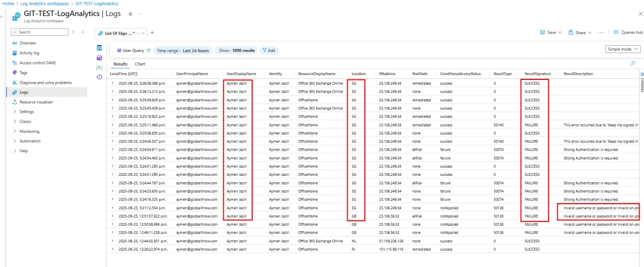The height and width of the screenshot is (267, 644).
Task: Collapse the left navigation menu with double chevron
Action: pyautogui.click(x=83, y=32)
